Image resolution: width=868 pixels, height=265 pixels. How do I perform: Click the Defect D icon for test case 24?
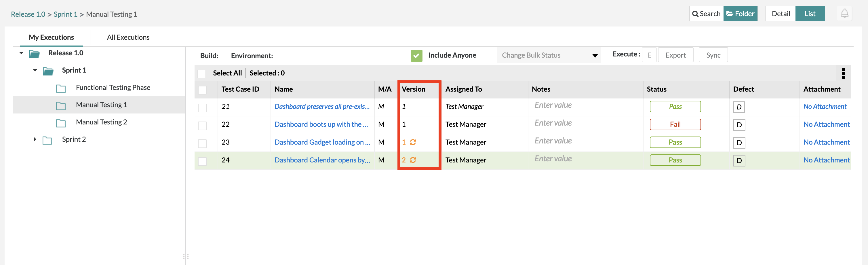pos(739,161)
